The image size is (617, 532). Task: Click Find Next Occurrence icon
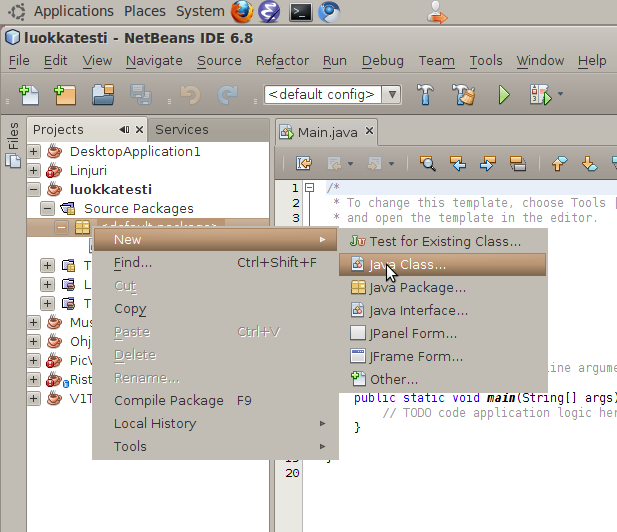pos(488,163)
